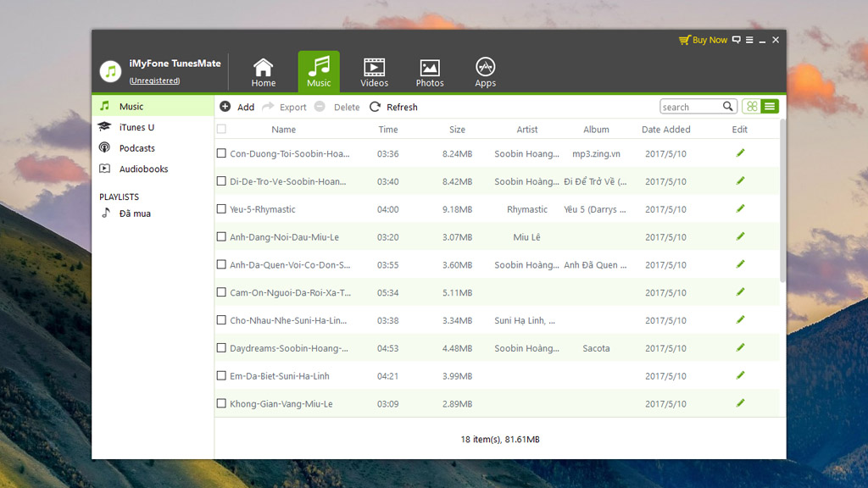Check the Anh-Dang-Noi-Dau-Miu-Le checkbox

click(221, 236)
